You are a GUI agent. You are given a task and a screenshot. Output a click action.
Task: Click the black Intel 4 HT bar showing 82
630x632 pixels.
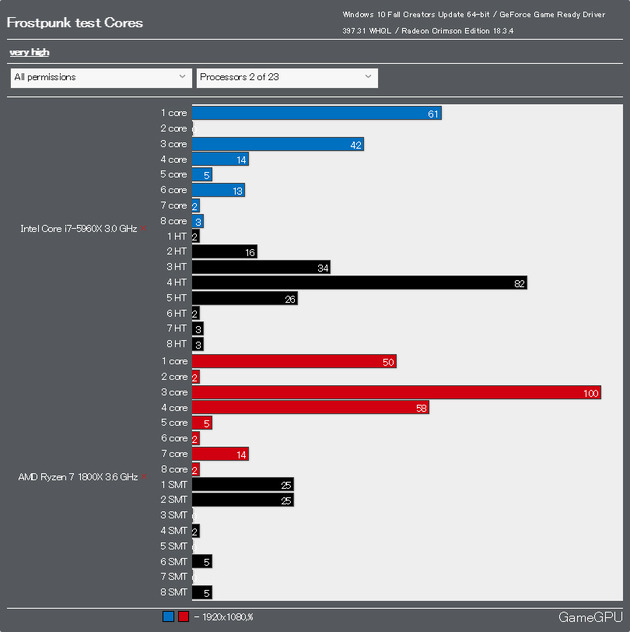[359, 283]
